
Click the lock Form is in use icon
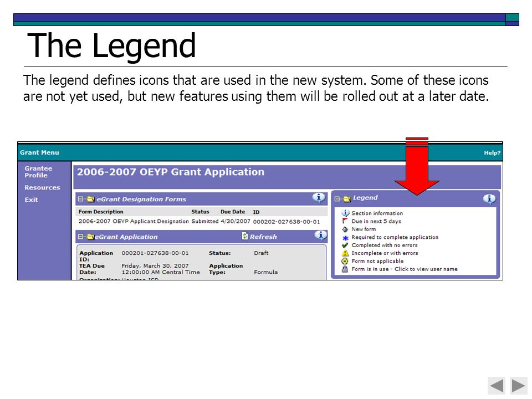coord(345,269)
